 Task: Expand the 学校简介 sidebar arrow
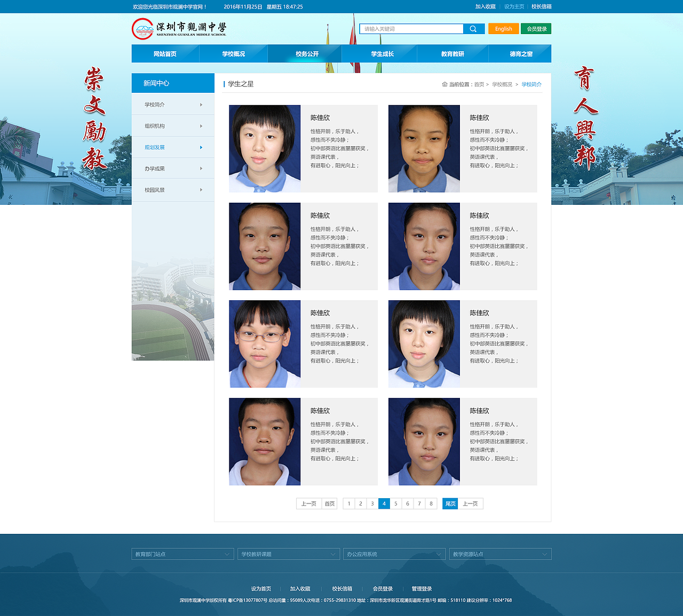point(201,105)
